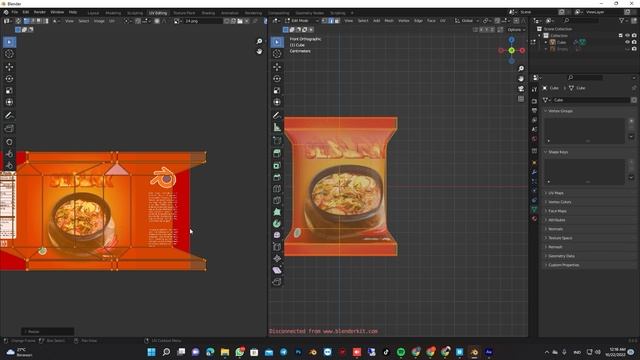The width and height of the screenshot is (640, 360).
Task: Select the Annotate tool in UV editor
Action: pyautogui.click(x=9, y=116)
